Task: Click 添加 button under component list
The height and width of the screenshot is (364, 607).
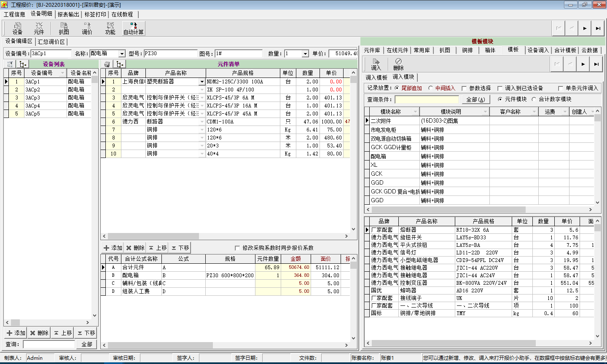Action: pos(113,248)
